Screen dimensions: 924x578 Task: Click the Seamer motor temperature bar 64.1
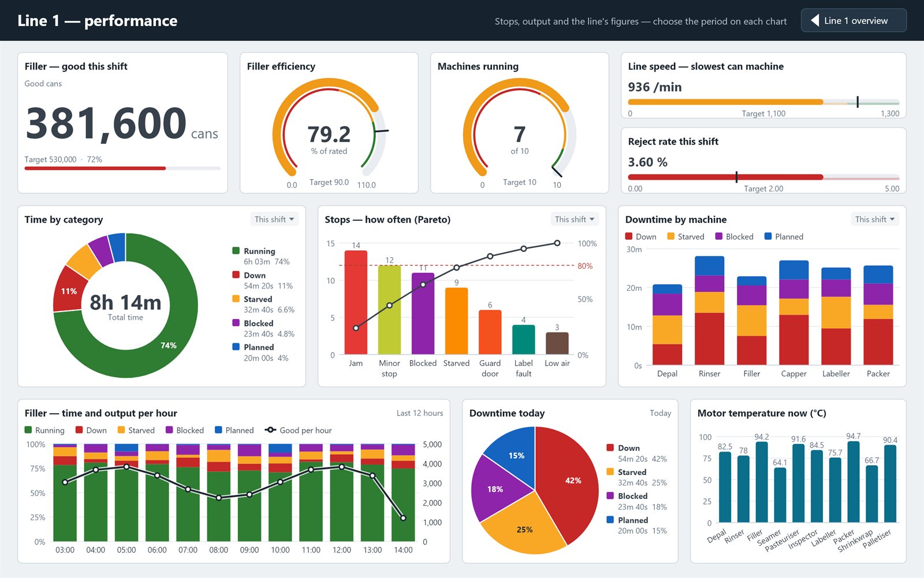[780, 495]
